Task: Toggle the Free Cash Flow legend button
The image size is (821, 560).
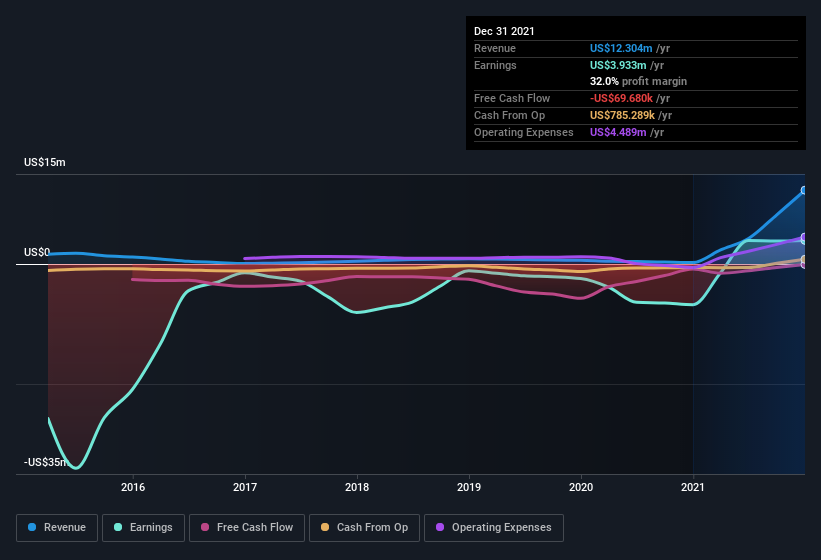Action: 247,528
